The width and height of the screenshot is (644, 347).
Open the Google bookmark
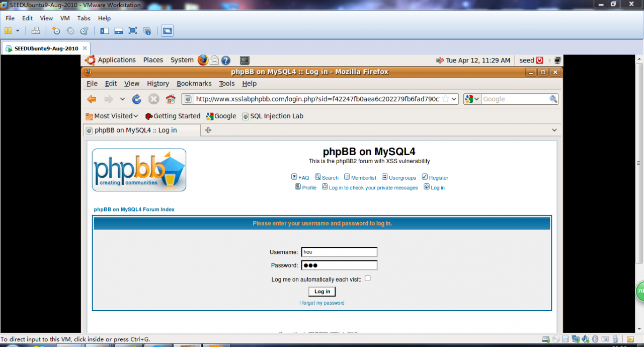tap(221, 116)
